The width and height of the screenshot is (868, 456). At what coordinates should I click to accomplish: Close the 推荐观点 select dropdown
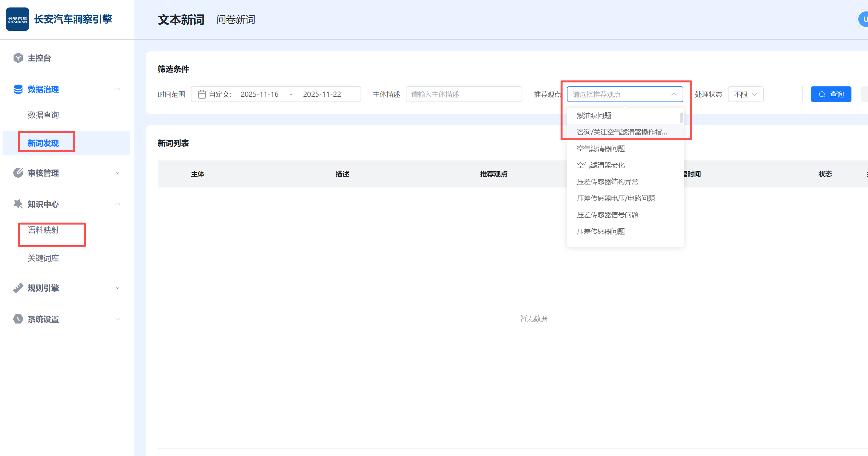[x=673, y=95]
